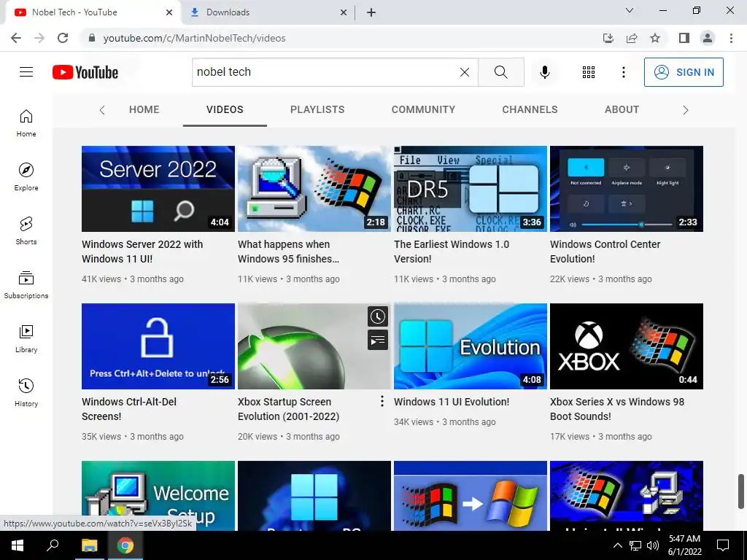Switch to Downloads browser tab
Viewport: 747px width, 560px height.
(267, 12)
